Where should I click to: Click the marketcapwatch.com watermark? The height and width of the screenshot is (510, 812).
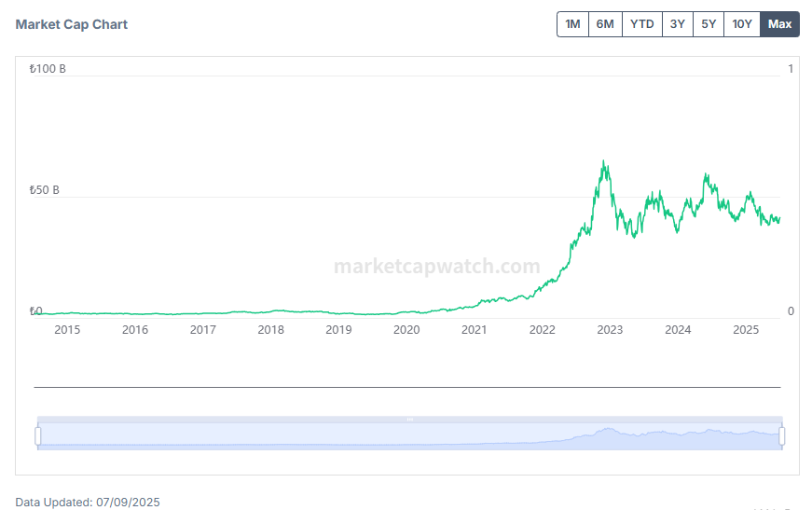click(x=436, y=267)
